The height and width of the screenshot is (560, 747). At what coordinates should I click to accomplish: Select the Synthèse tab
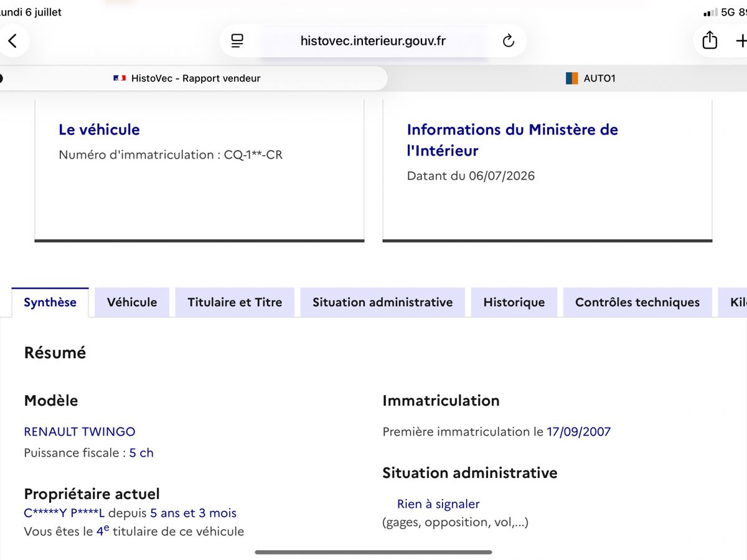(50, 302)
